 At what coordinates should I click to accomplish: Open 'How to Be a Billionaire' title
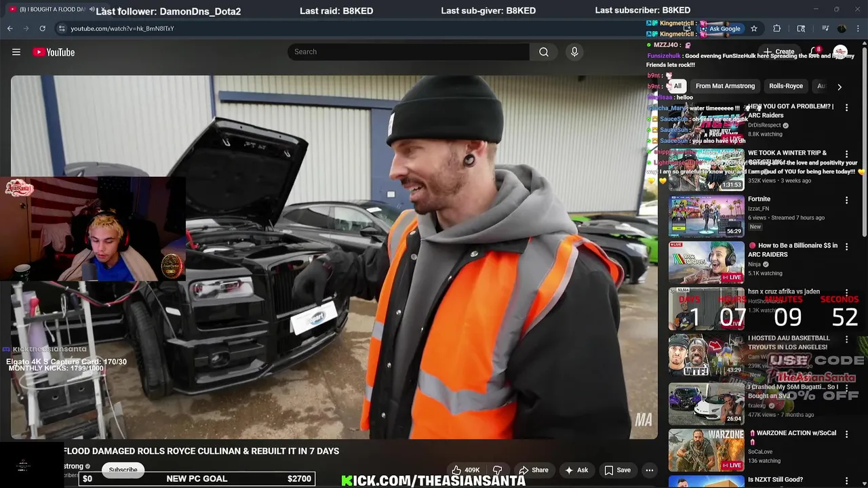pyautogui.click(x=793, y=249)
